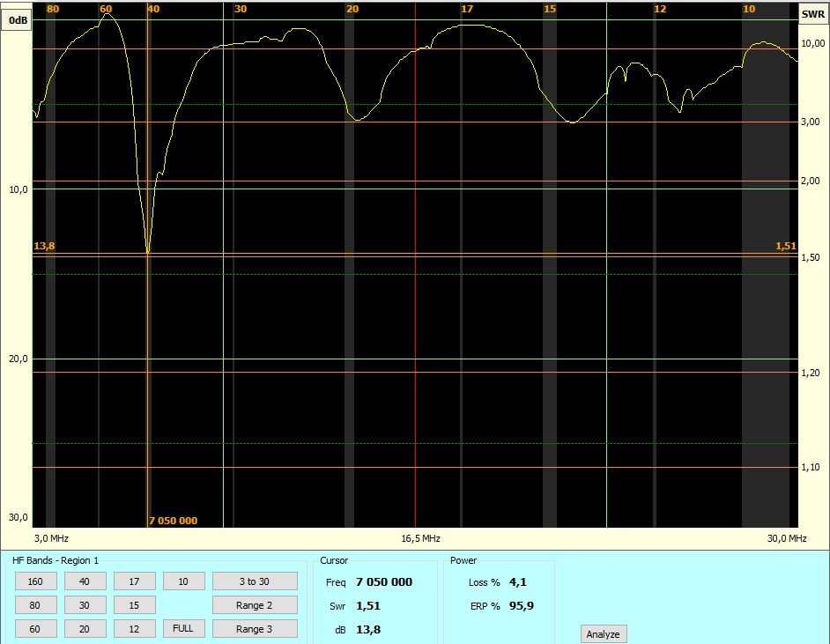Image resolution: width=830 pixels, height=644 pixels.
Task: Click the 30,0 dB axis label
Action: [x=19, y=517]
